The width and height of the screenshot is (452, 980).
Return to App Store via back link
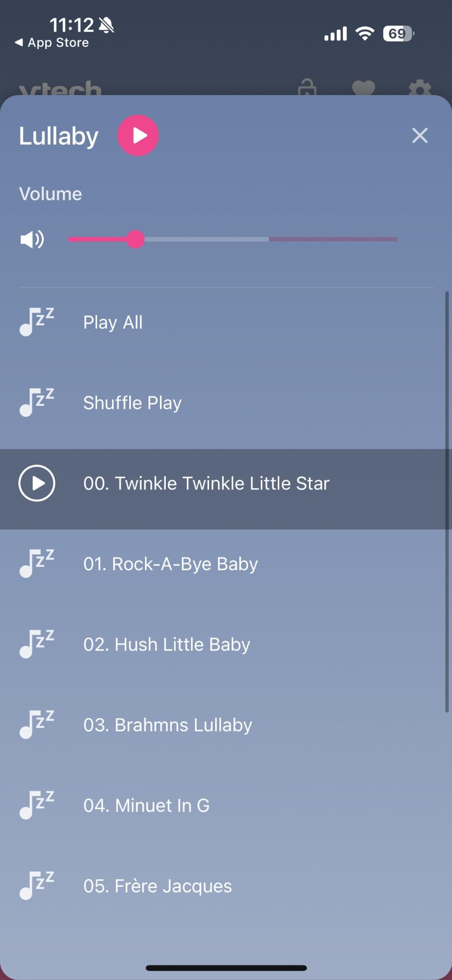tap(52, 43)
